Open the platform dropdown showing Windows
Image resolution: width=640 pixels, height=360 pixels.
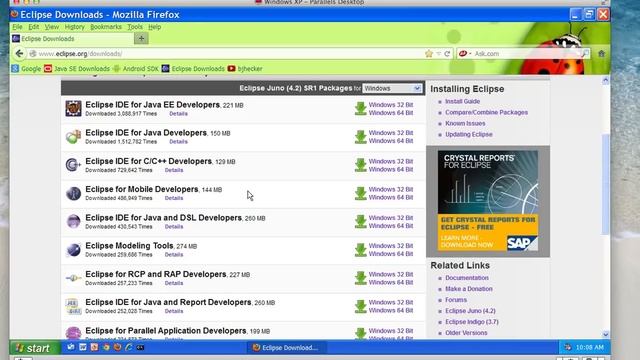(x=392, y=88)
